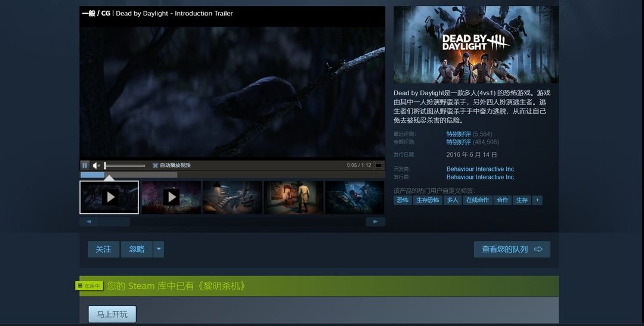Select the first trailer thumbnail
The image size is (644, 326).
tap(109, 197)
